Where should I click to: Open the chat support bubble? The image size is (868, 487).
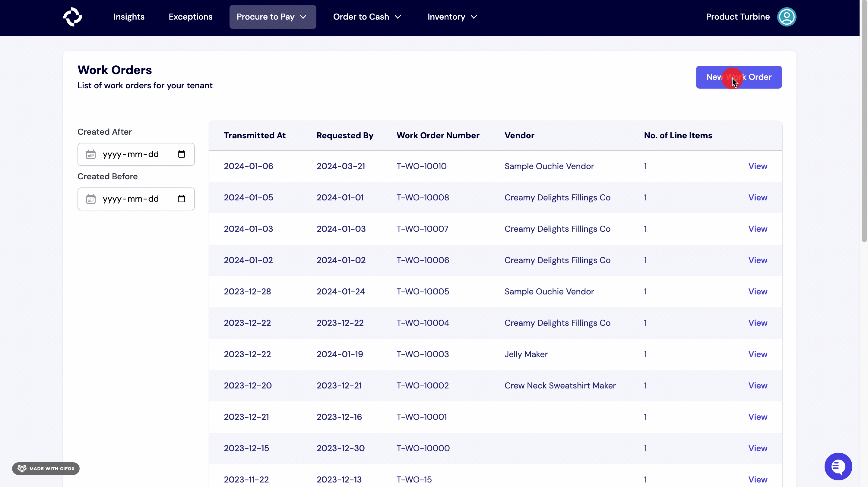click(x=838, y=466)
